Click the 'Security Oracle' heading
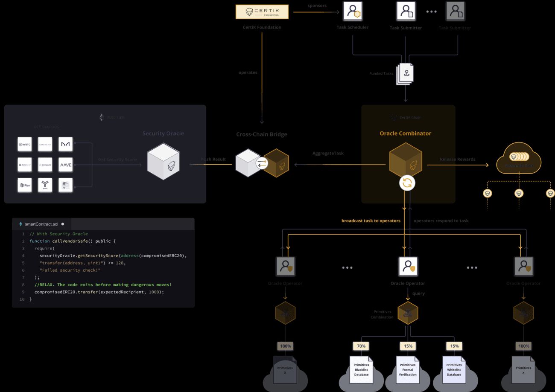The image size is (555, 392). click(x=163, y=134)
